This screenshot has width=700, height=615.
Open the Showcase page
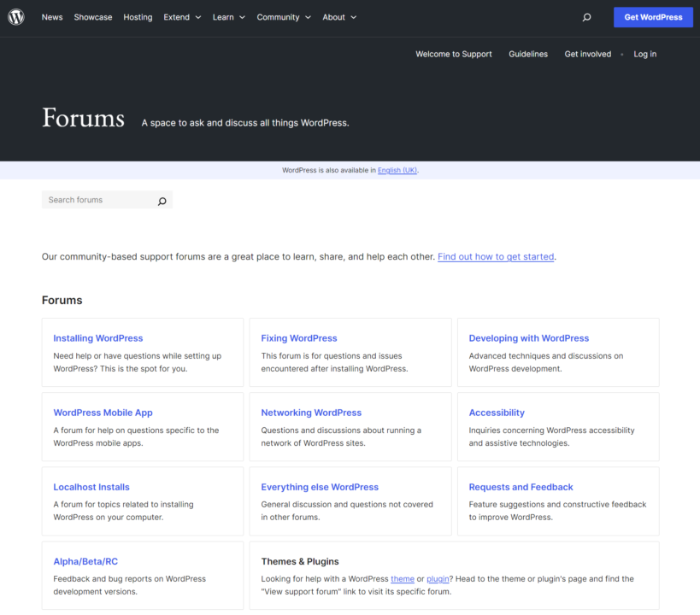pyautogui.click(x=92, y=16)
